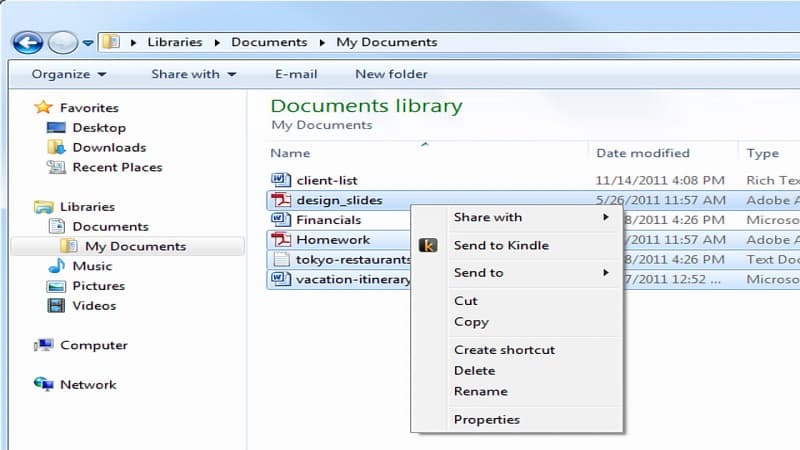Click the Libraries folder icon in the sidebar
Viewport: 800px width, 450px height.
(43, 207)
